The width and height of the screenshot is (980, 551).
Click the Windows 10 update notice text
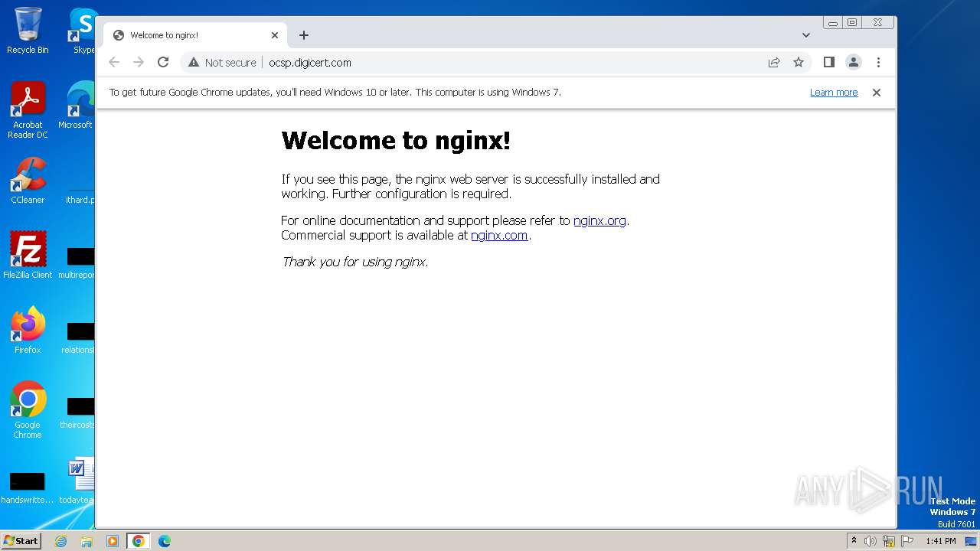[335, 93]
